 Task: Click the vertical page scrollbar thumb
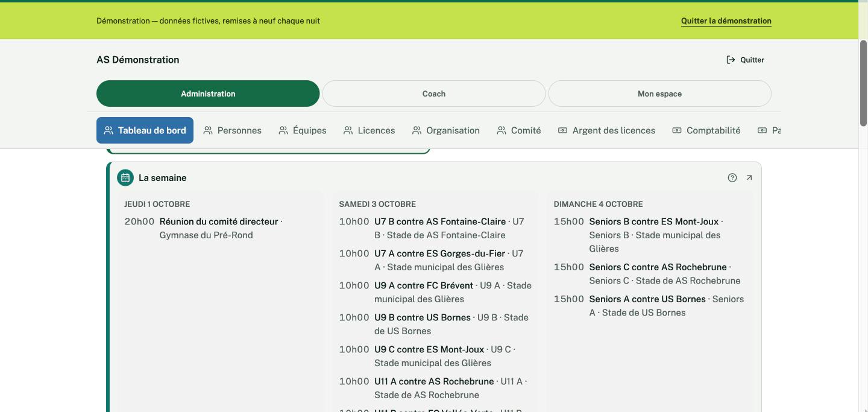(x=863, y=83)
